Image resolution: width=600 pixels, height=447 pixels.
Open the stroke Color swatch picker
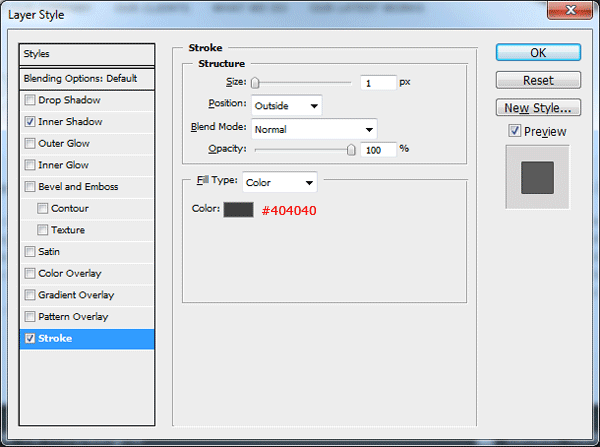click(x=238, y=210)
